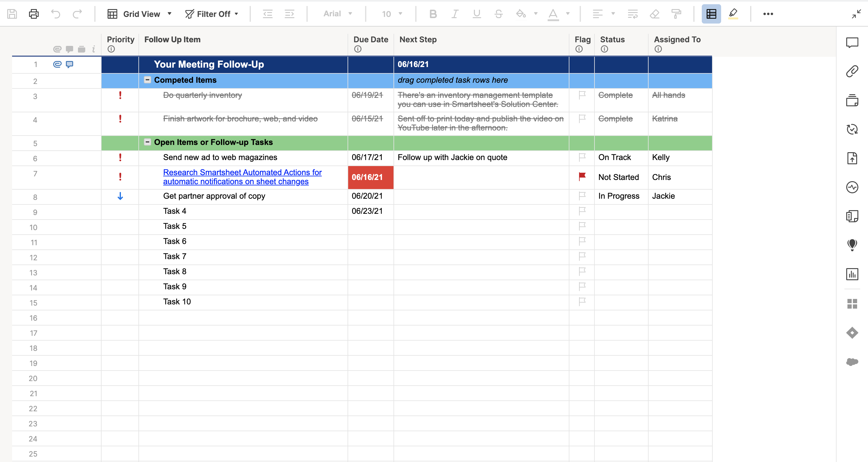
Task: Toggle flag on Send new ad row
Action: pyautogui.click(x=582, y=157)
